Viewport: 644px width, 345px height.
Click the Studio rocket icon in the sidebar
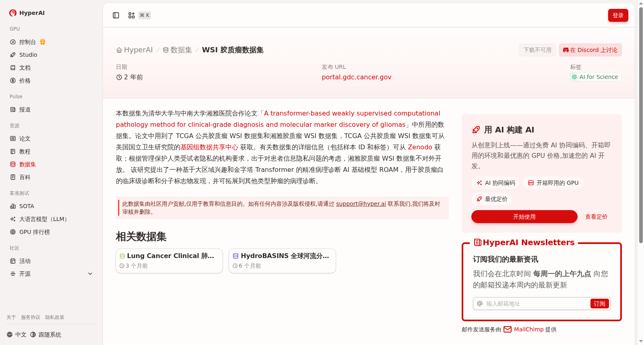click(x=13, y=55)
